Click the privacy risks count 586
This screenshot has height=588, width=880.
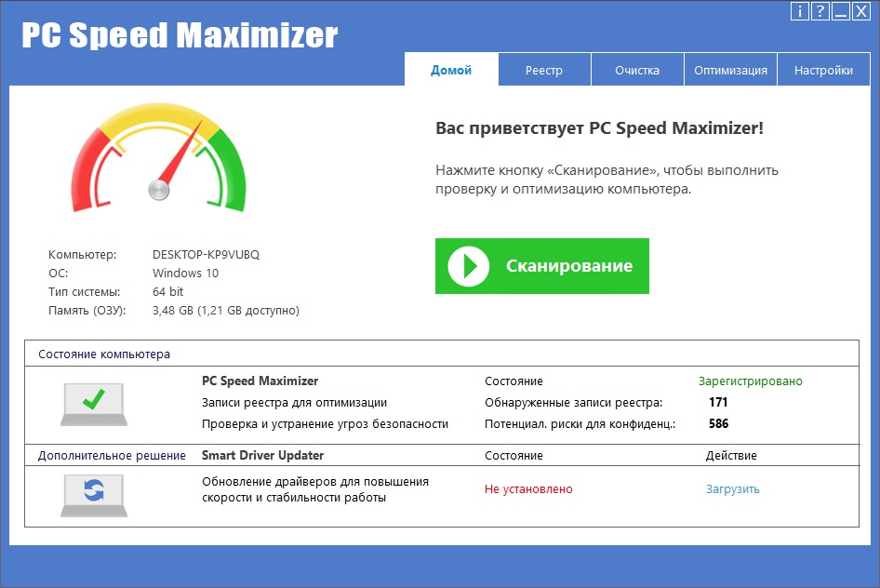(718, 423)
